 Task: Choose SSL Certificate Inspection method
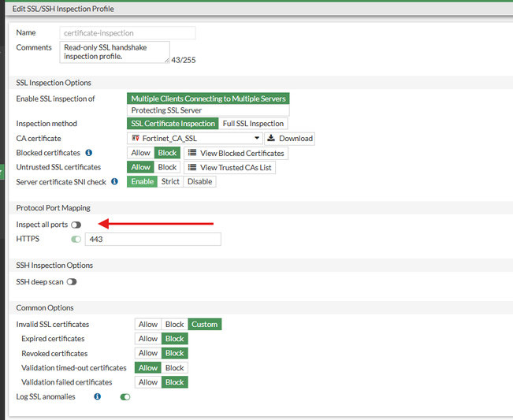(x=173, y=123)
